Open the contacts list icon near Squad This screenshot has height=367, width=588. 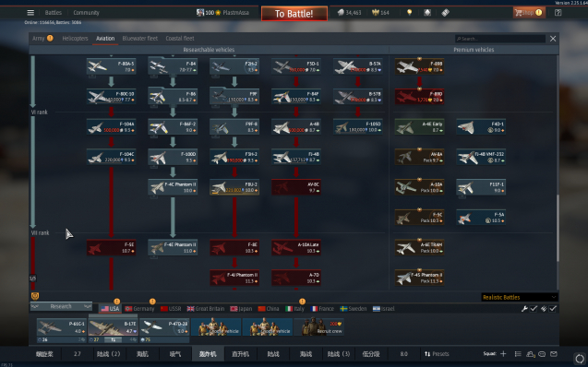pos(518,354)
